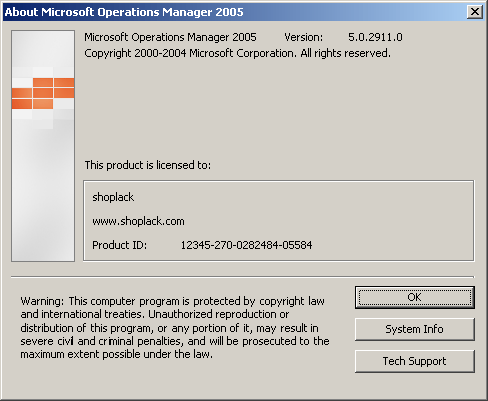Click the Microsoft Operations Manager 2005 product name
Viewport: 488px width, 401px height.
(170, 37)
